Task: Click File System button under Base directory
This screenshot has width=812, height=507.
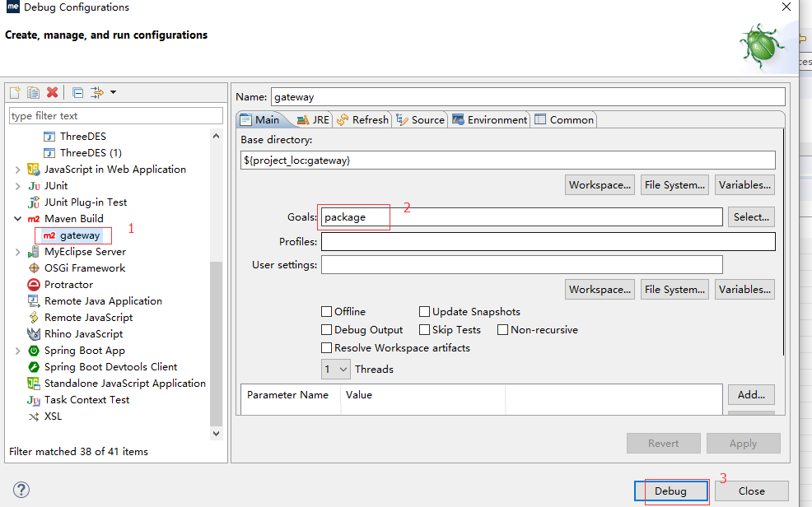Action: click(x=674, y=185)
